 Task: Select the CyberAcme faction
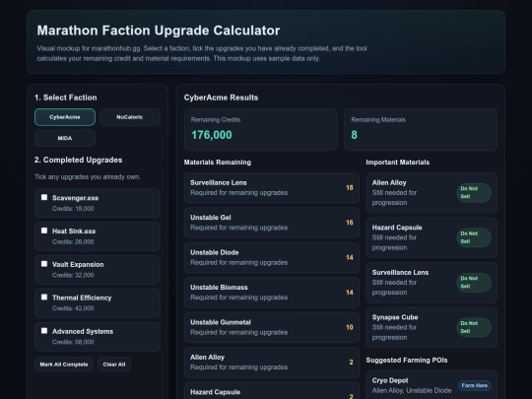(x=65, y=117)
